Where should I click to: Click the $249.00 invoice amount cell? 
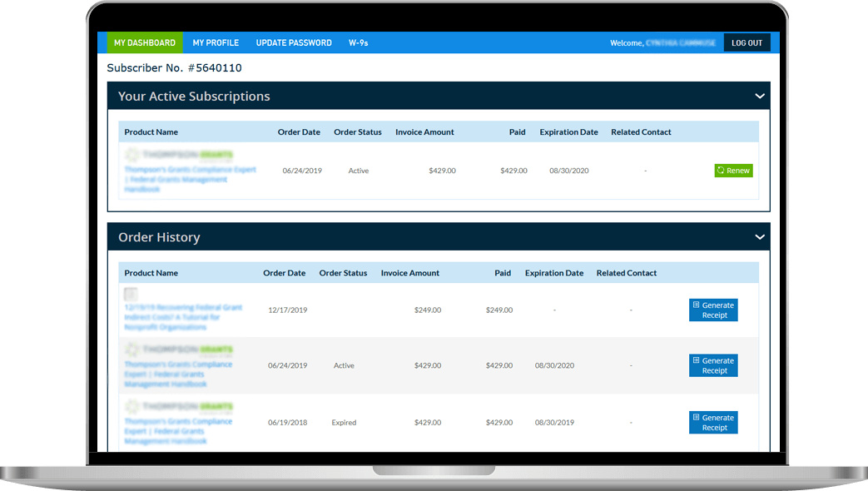[x=428, y=310]
